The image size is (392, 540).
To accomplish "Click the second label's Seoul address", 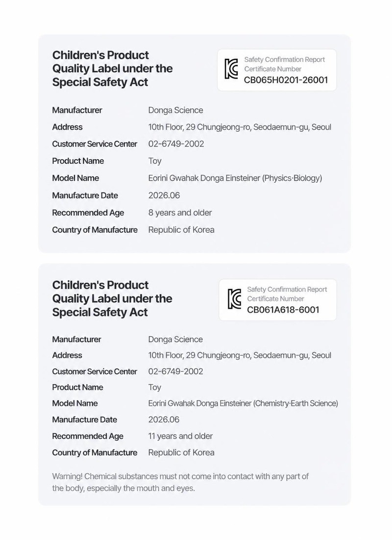I will (x=240, y=355).
